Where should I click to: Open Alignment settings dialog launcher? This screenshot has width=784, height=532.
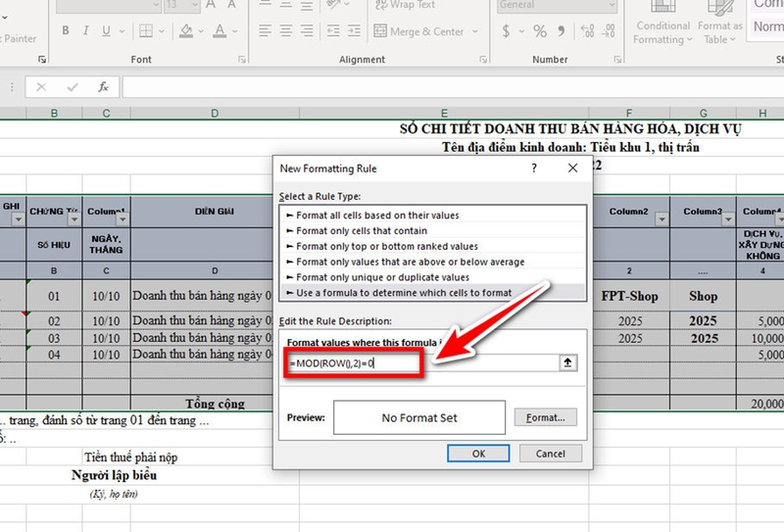pyautogui.click(x=483, y=60)
